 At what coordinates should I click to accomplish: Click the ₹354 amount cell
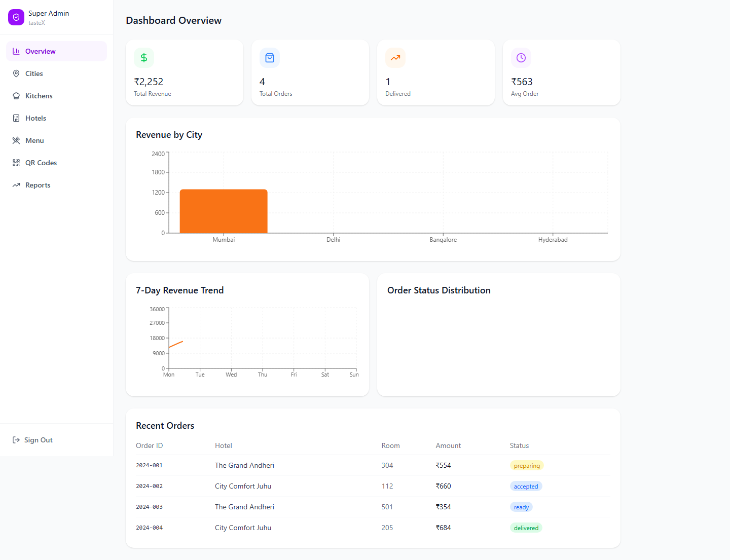coord(444,507)
